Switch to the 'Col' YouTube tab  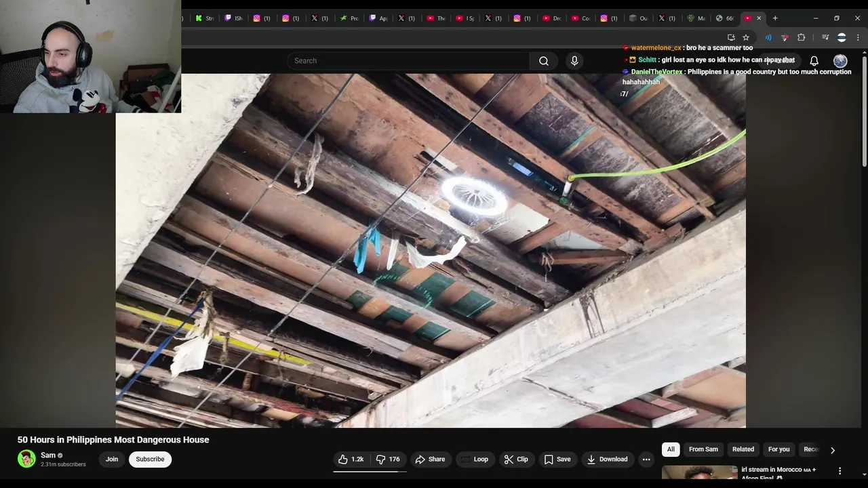[x=581, y=18]
